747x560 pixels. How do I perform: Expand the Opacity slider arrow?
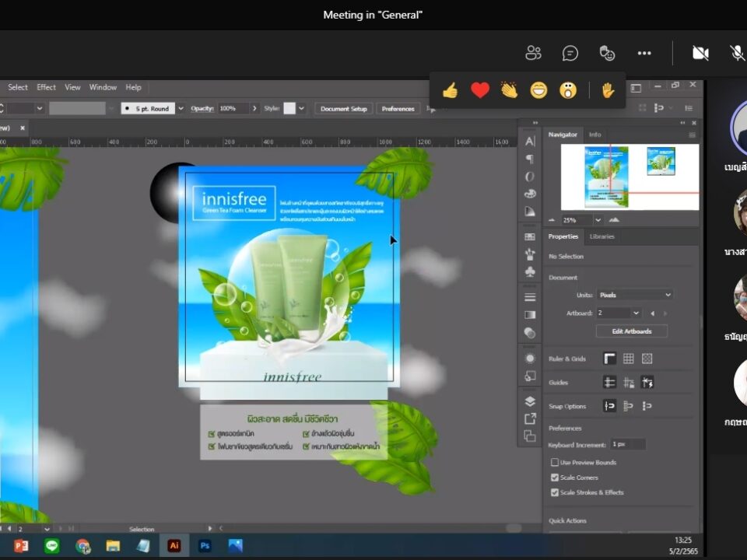click(x=254, y=109)
